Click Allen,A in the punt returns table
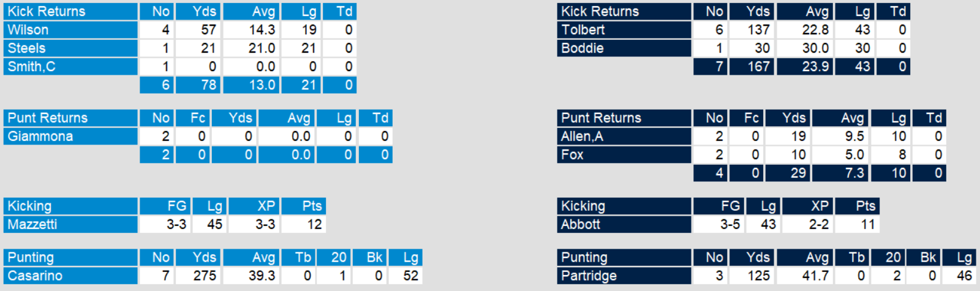Image resolution: width=980 pixels, height=291 pixels. pyautogui.click(x=582, y=137)
